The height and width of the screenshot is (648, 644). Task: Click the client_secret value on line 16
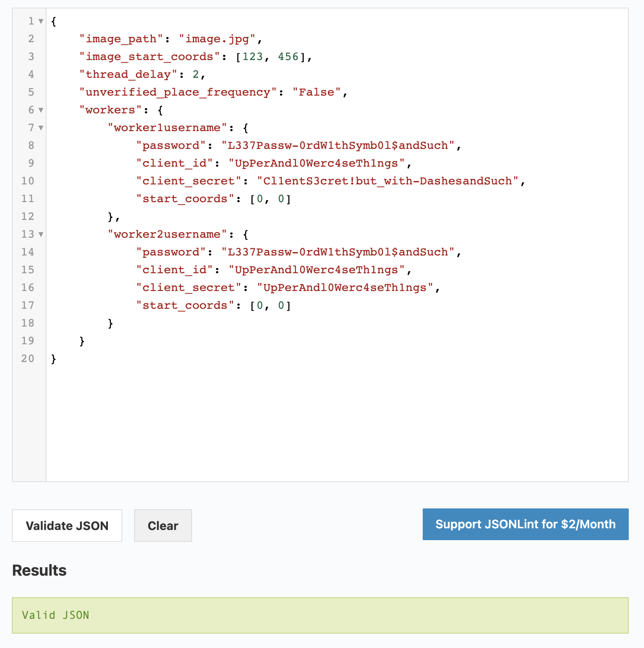click(x=345, y=288)
